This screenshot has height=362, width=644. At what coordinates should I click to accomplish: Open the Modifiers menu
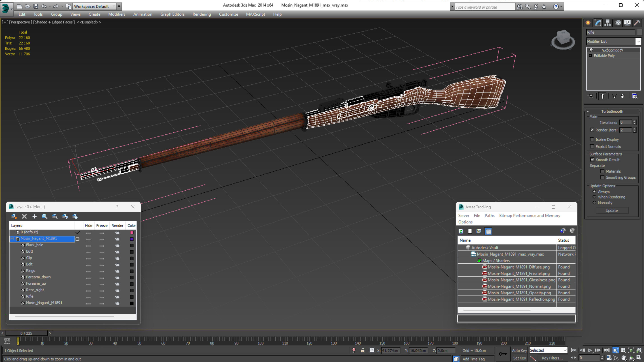coord(117,14)
